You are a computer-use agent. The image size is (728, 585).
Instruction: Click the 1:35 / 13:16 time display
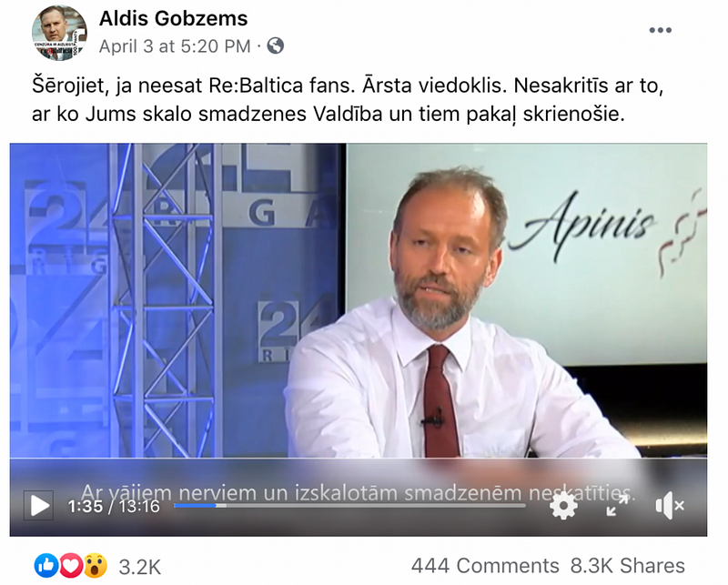tap(114, 506)
